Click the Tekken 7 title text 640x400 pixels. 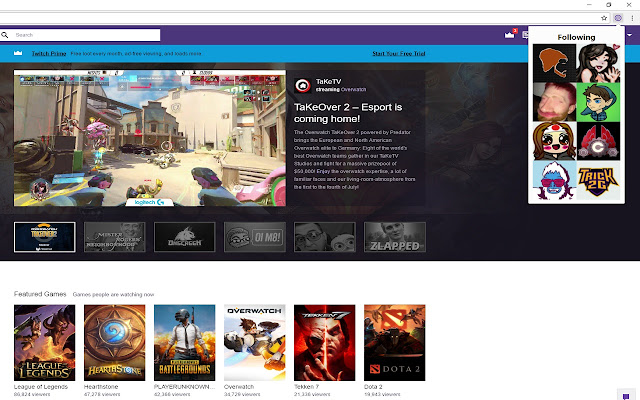(x=307, y=387)
